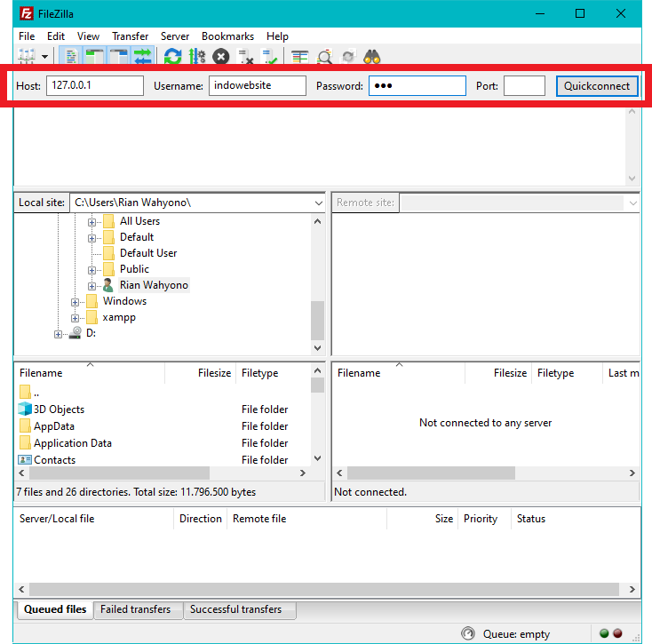652x644 pixels.
Task: Open the Edit menu
Action: tap(56, 36)
